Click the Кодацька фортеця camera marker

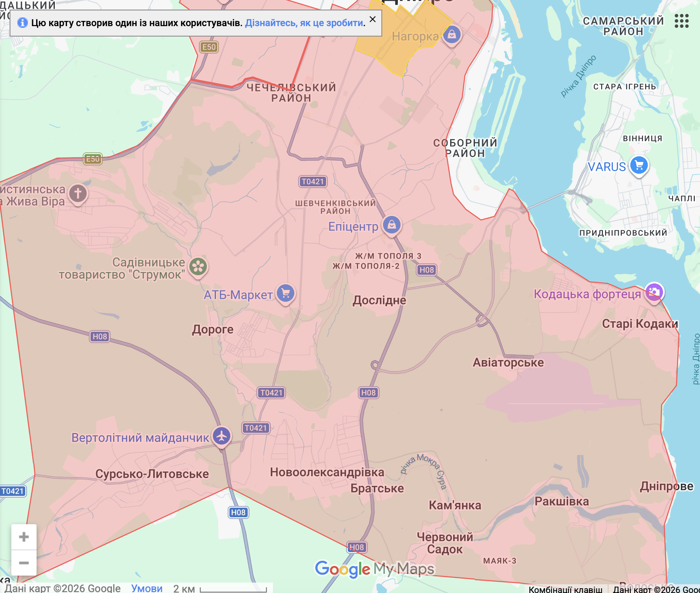(654, 292)
